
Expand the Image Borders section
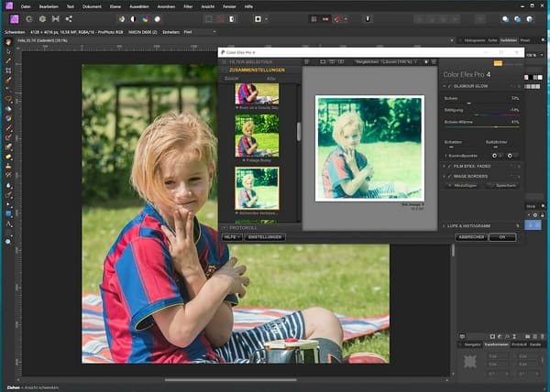(445, 176)
